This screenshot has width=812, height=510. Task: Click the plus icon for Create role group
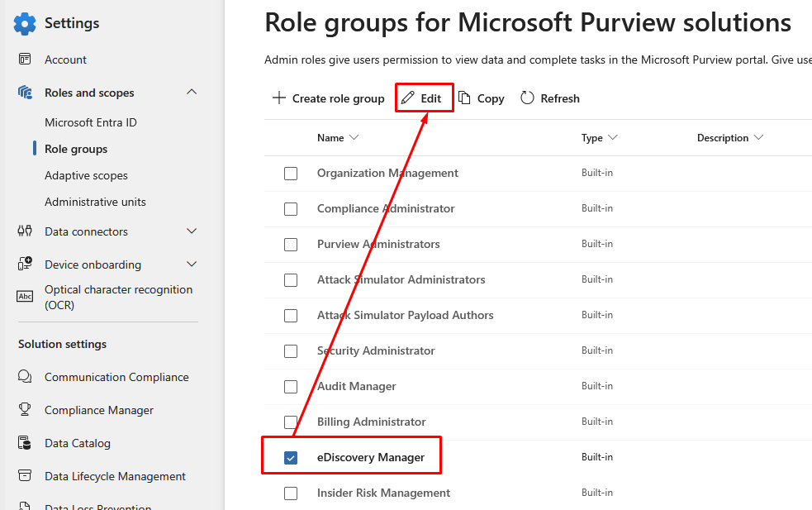279,98
